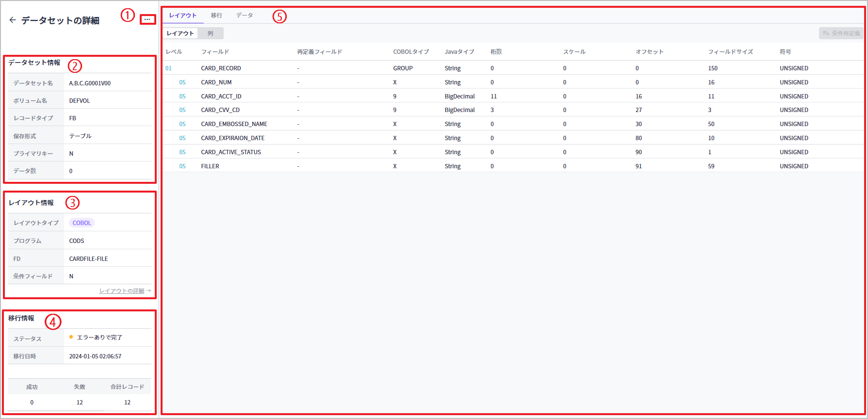868x419 pixels.
Task: Click the オフセット column header
Action: click(x=649, y=52)
